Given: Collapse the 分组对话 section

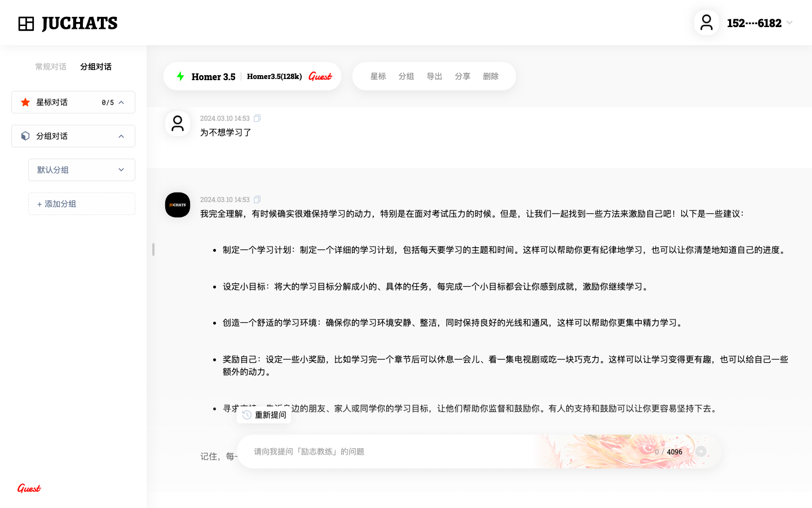Looking at the screenshot, I should pos(121,136).
